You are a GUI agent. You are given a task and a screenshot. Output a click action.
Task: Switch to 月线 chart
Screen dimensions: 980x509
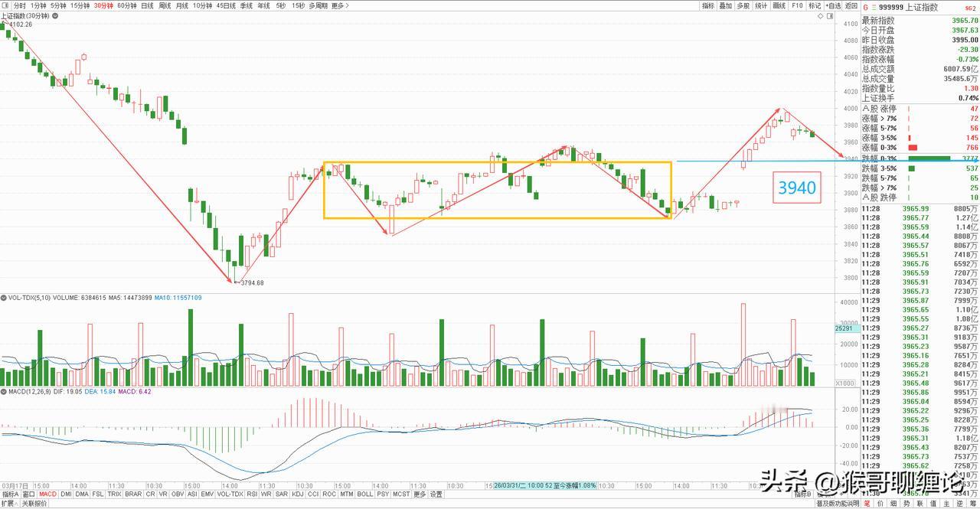click(x=182, y=5)
